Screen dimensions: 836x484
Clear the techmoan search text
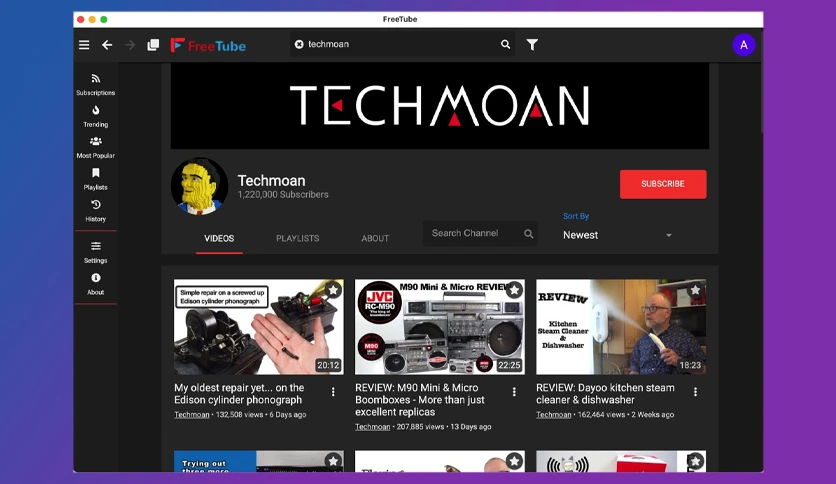tap(299, 44)
